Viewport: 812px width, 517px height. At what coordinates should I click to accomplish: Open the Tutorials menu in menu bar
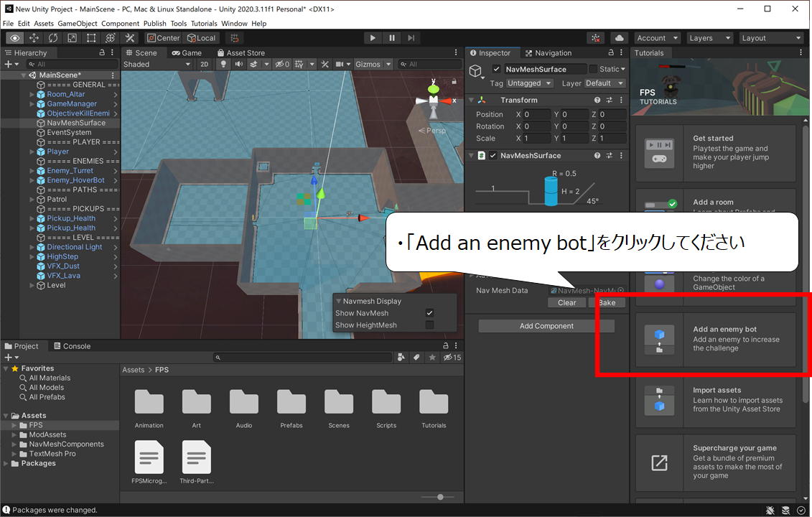click(x=204, y=23)
